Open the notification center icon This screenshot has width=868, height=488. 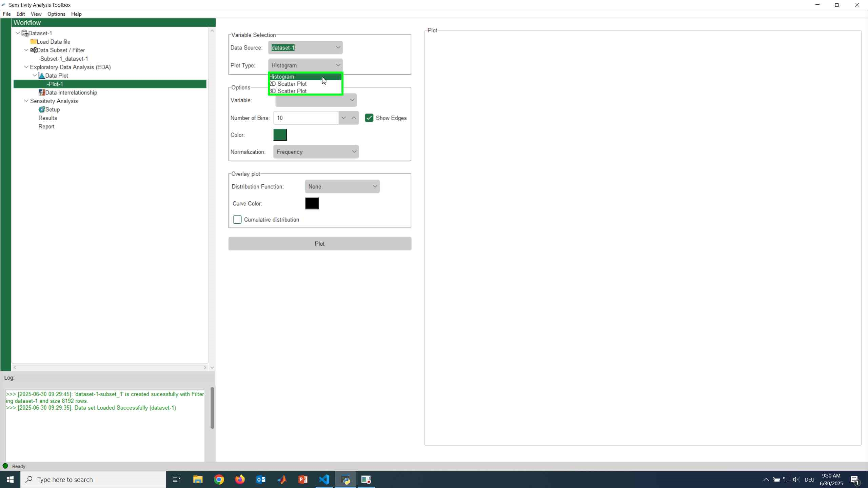(855, 480)
